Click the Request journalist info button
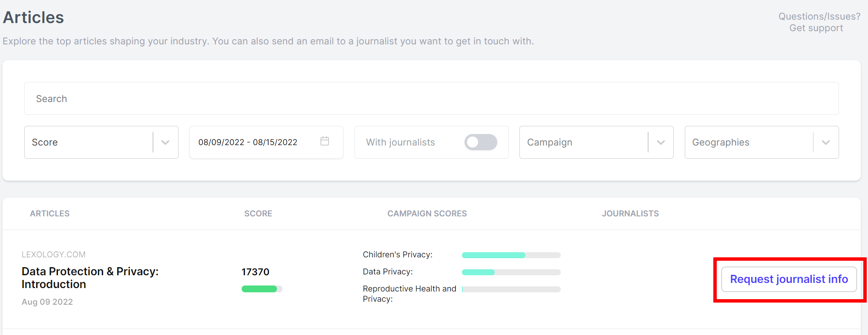This screenshot has width=868, height=335. click(789, 279)
